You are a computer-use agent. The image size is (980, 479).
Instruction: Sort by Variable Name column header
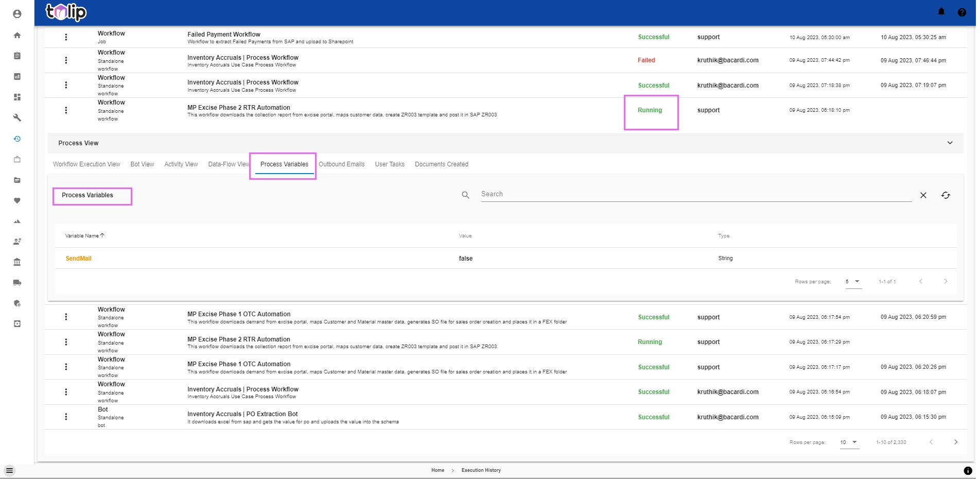click(x=84, y=235)
